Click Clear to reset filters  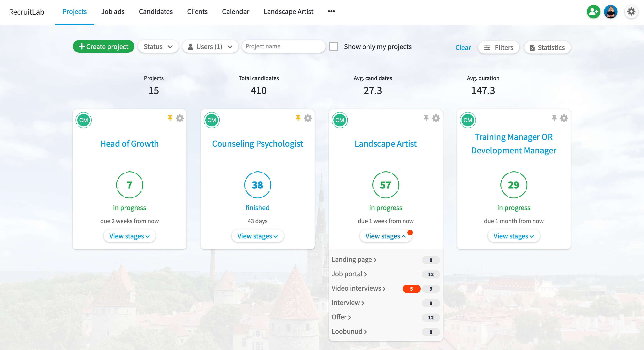[463, 47]
